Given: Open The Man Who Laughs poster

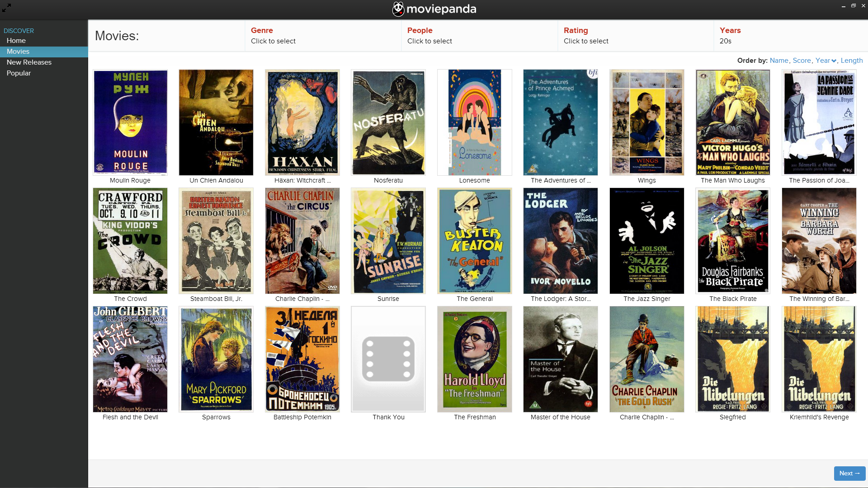Looking at the screenshot, I should coord(733,122).
